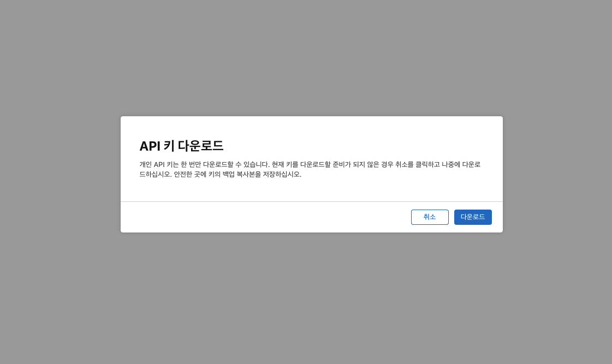This screenshot has height=364, width=612.
Task: Click the phrase '한 번만 다운로드할 수 있습니다'
Action: tap(224, 164)
